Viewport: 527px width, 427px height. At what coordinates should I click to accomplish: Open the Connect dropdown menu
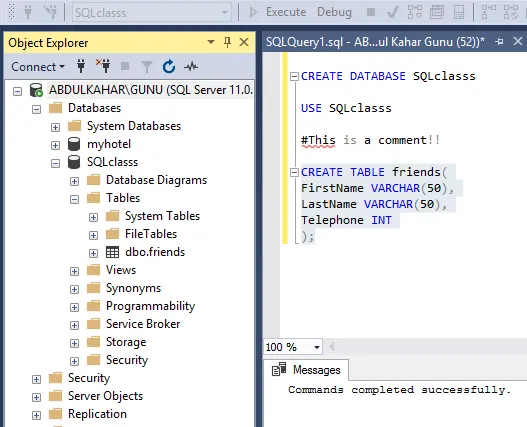[x=38, y=67]
